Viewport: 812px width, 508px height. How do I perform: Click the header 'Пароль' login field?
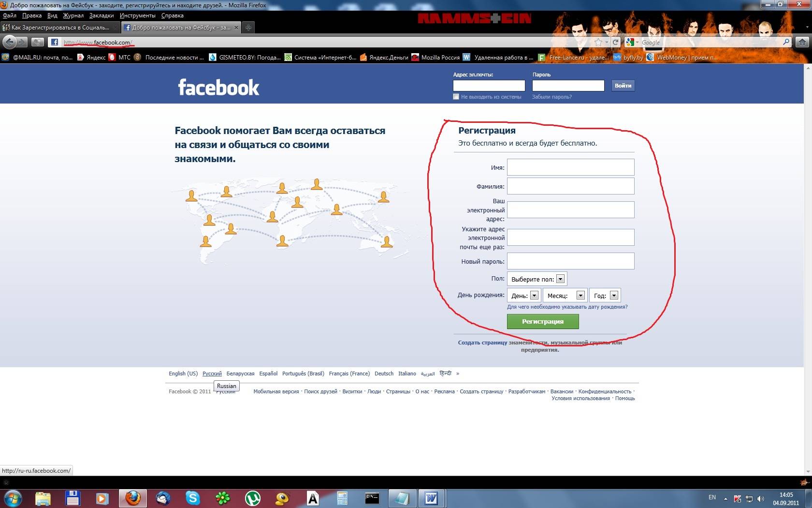click(568, 86)
